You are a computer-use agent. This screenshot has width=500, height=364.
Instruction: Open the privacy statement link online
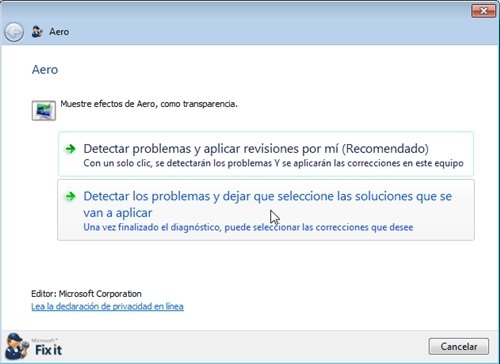(x=107, y=306)
